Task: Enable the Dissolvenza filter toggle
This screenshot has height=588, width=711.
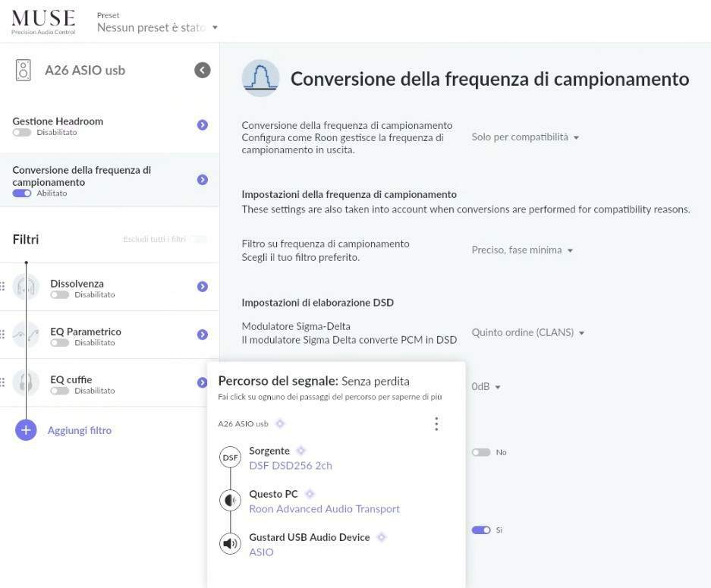Action: click(x=60, y=295)
